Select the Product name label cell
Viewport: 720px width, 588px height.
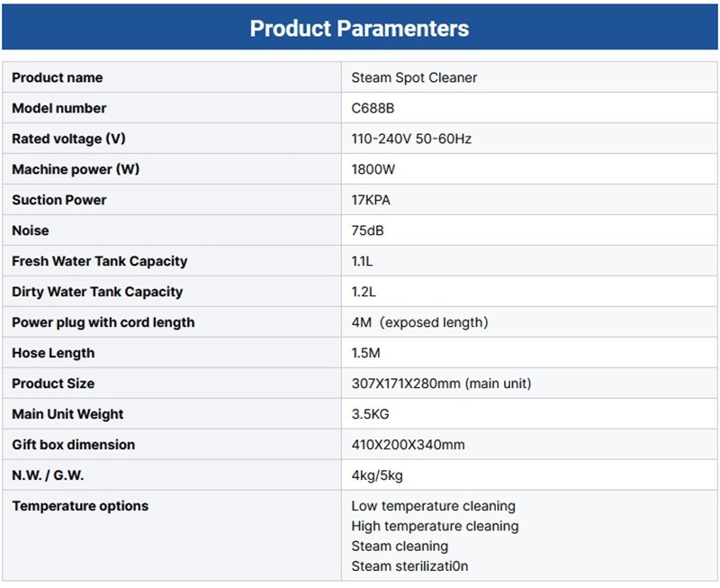(x=58, y=77)
